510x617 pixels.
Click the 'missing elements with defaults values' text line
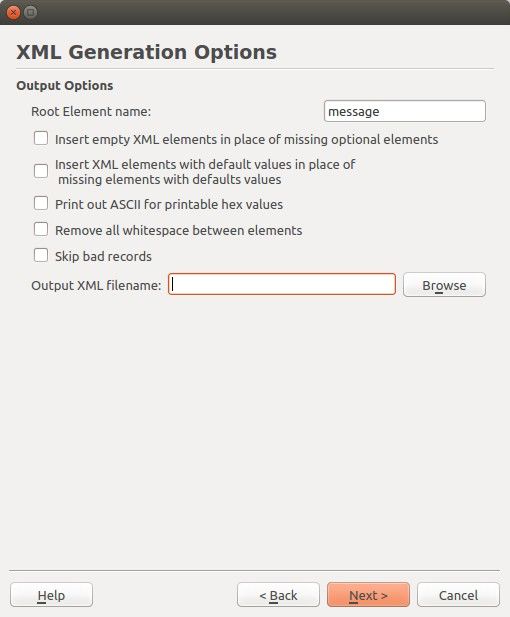170,180
